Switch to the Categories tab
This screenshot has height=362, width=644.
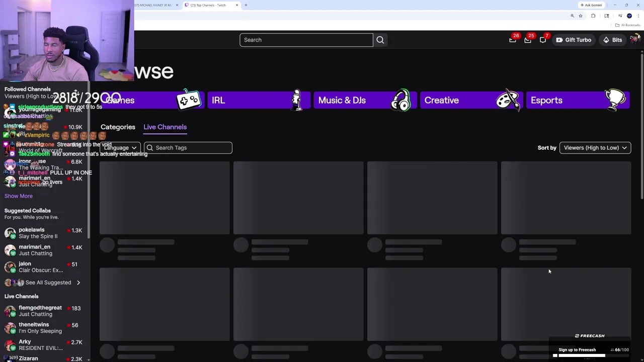coord(118,127)
